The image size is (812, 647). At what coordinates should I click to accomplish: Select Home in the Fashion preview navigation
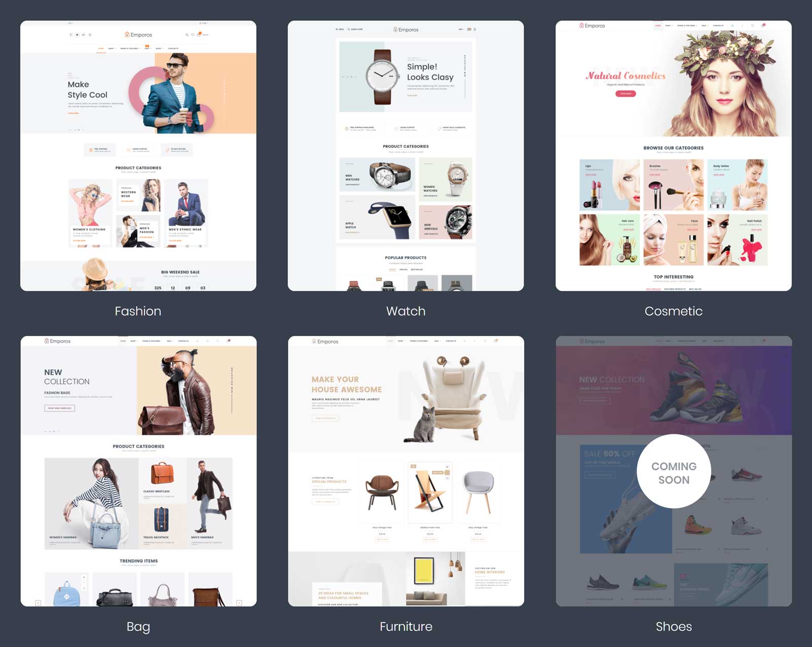[x=101, y=49]
